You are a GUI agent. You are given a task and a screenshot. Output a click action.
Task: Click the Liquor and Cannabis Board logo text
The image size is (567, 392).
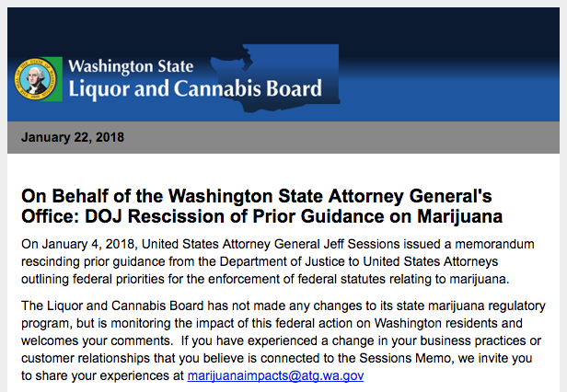(195, 89)
